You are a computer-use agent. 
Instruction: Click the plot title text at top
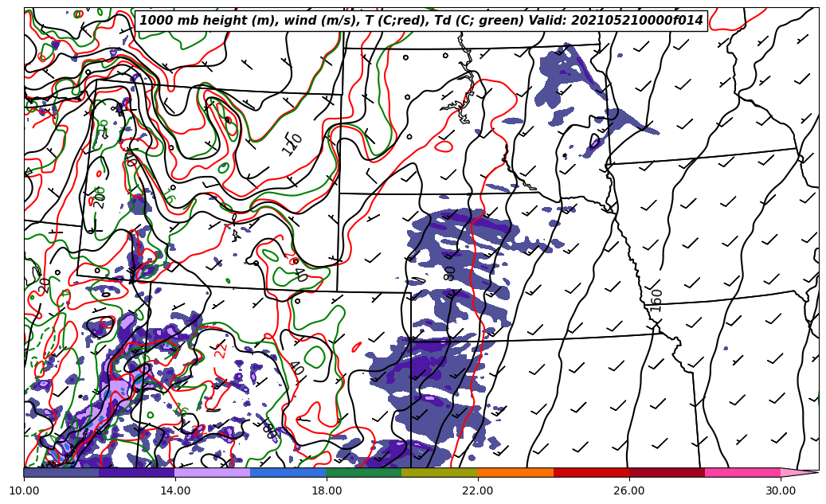(x=421, y=21)
